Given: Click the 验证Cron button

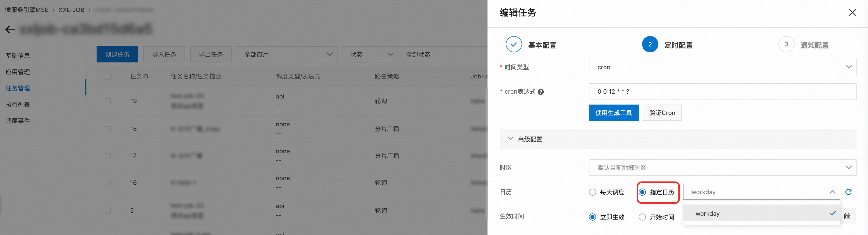Looking at the screenshot, I should click(x=662, y=113).
